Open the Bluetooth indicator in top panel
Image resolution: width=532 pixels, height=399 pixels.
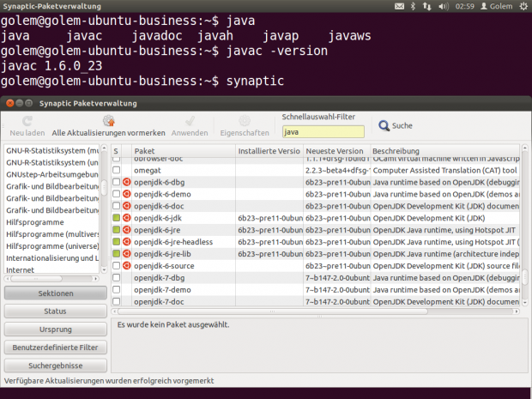point(413,6)
